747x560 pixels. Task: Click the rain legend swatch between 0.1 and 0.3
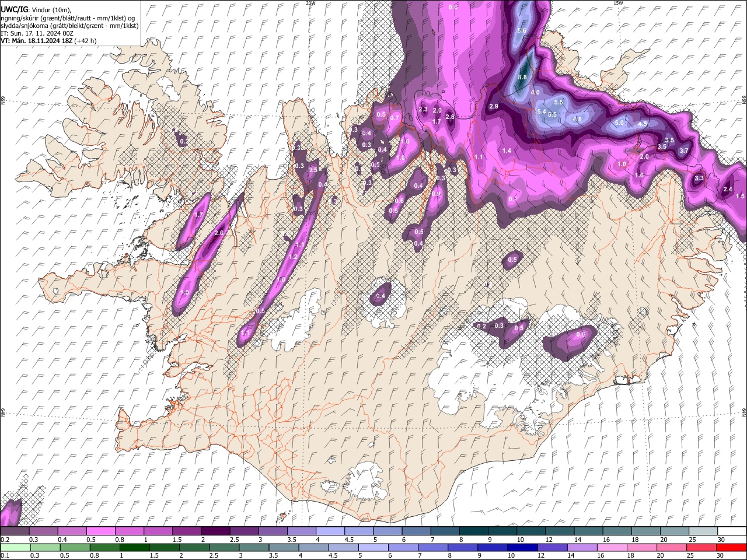(x=15, y=547)
